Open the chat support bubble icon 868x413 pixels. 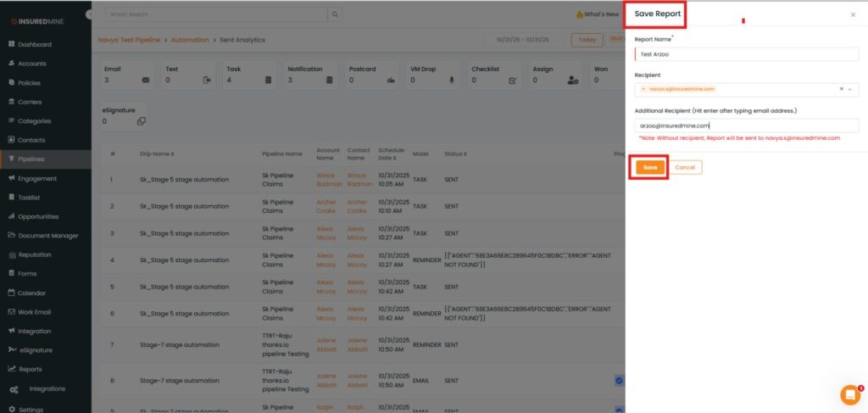(849, 394)
